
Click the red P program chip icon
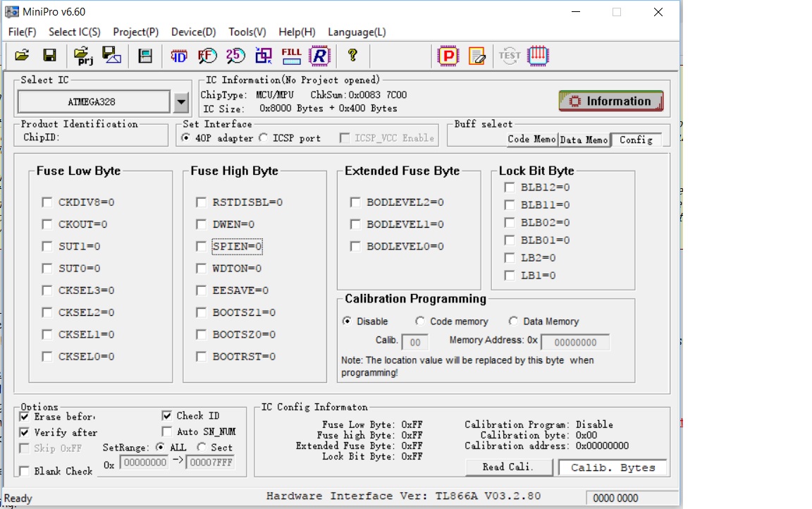click(x=448, y=55)
